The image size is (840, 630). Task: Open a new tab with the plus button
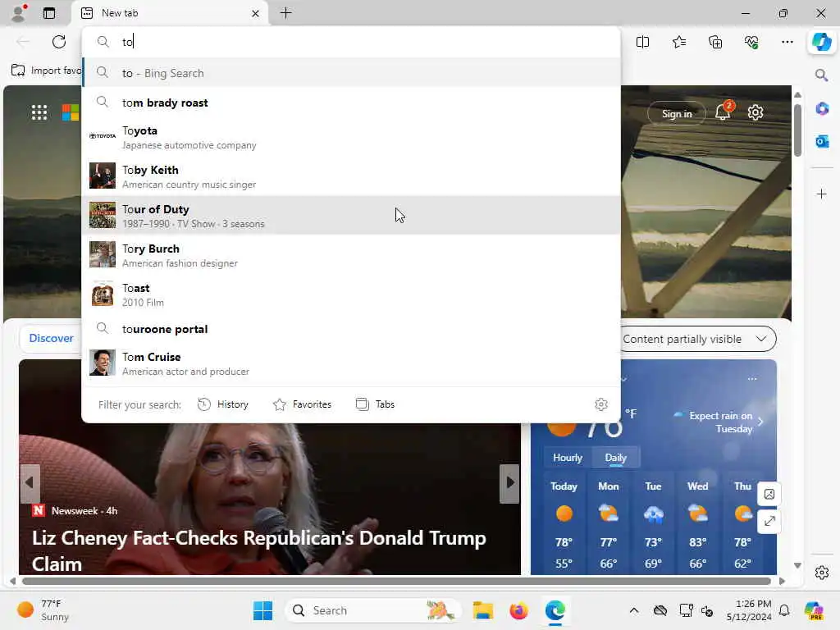pyautogui.click(x=286, y=13)
